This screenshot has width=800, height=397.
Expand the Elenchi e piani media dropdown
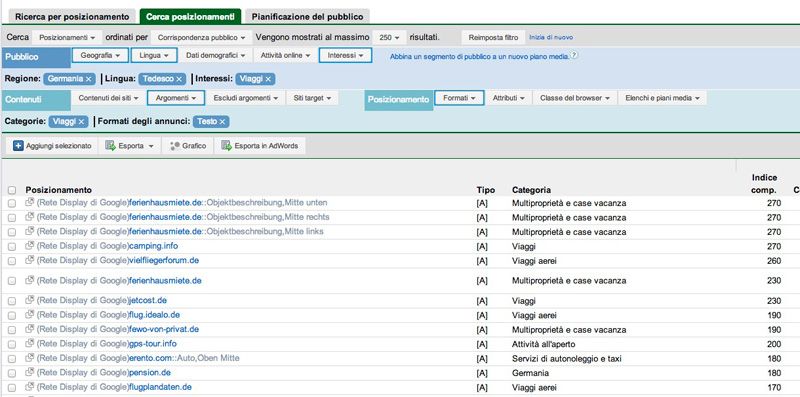point(662,98)
